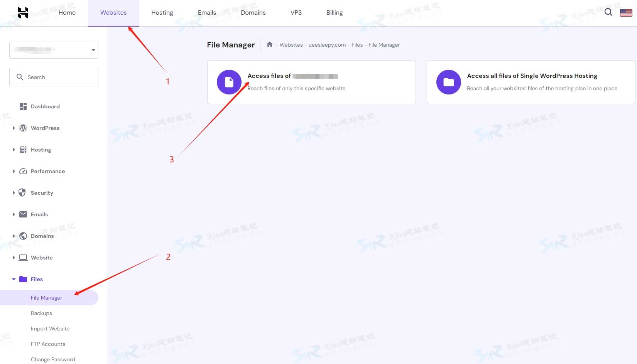637x364 pixels.
Task: Expand the Performance section arrow
Action: coord(14,171)
